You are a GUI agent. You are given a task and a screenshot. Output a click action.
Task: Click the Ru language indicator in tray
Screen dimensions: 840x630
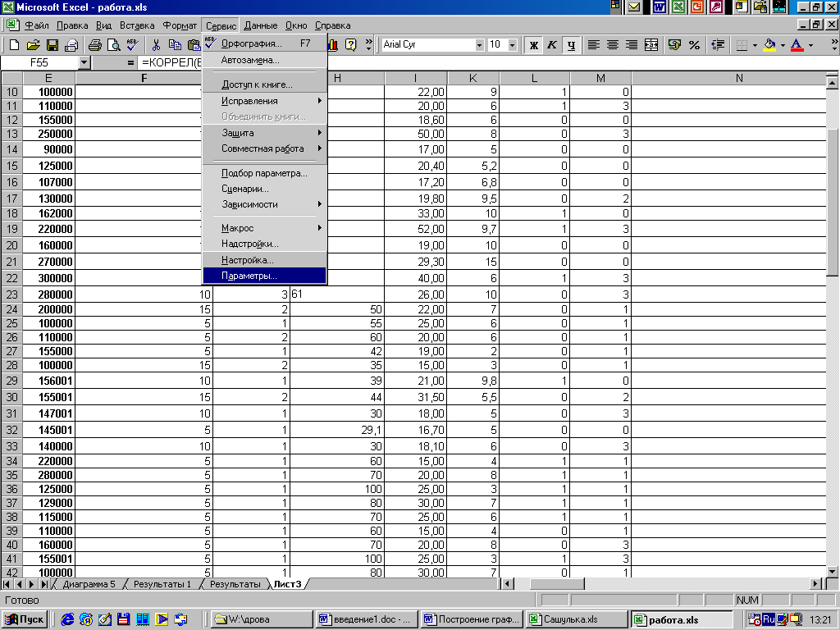pos(768,619)
